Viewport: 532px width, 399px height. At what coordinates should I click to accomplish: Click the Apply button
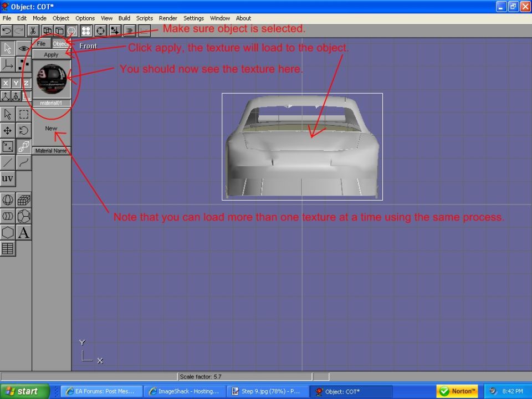tap(51, 55)
